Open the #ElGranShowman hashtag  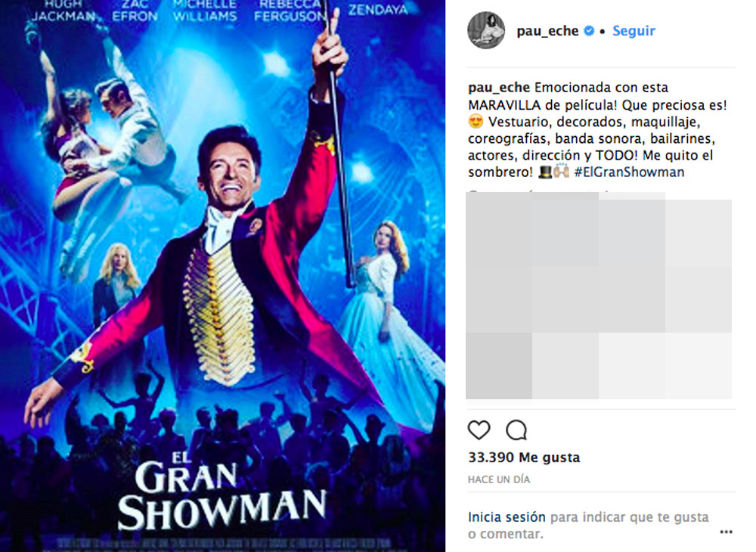point(629,172)
